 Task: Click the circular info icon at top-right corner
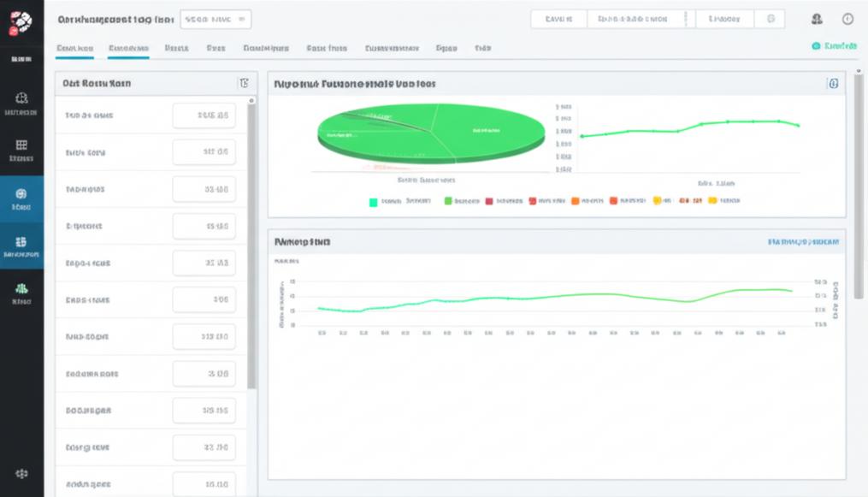(x=847, y=19)
